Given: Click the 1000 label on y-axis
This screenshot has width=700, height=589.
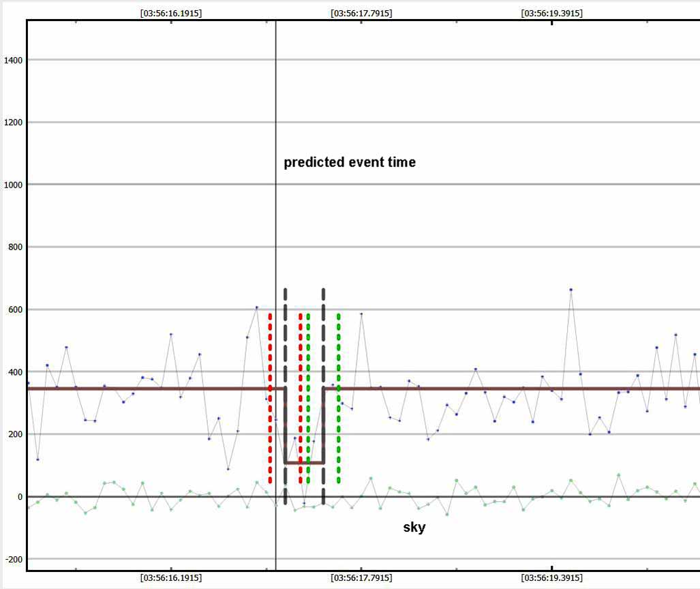Looking at the screenshot, I should click(14, 185).
